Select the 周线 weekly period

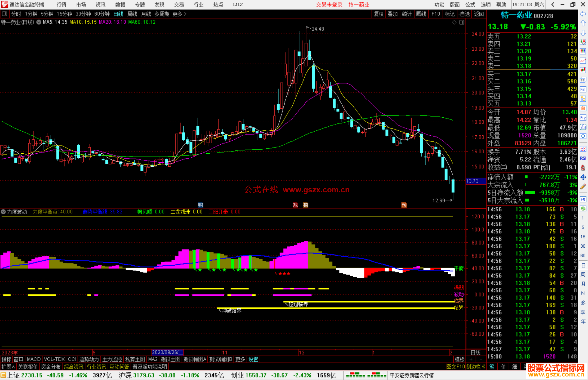click(132, 14)
